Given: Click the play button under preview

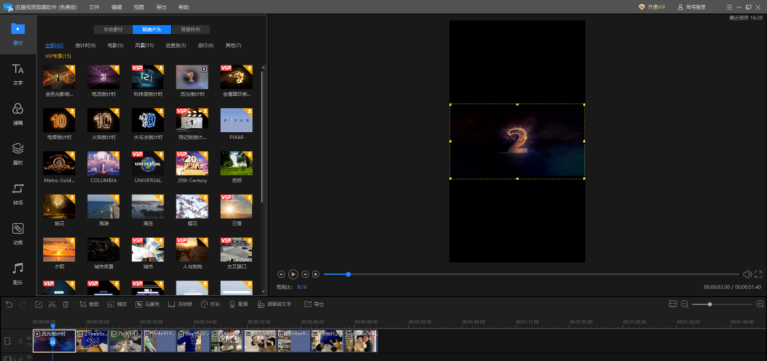Looking at the screenshot, I should (293, 274).
